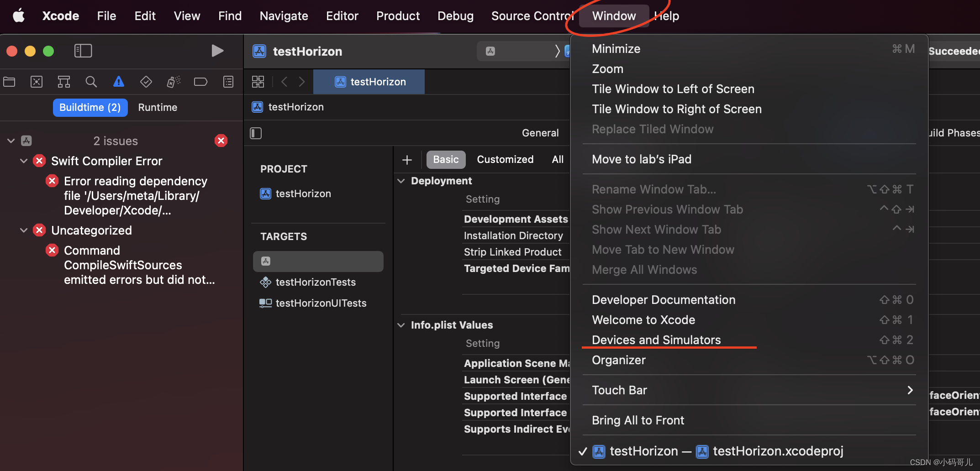Choose Developer Documentation
Screen dimensions: 980x471
pos(749,300)
